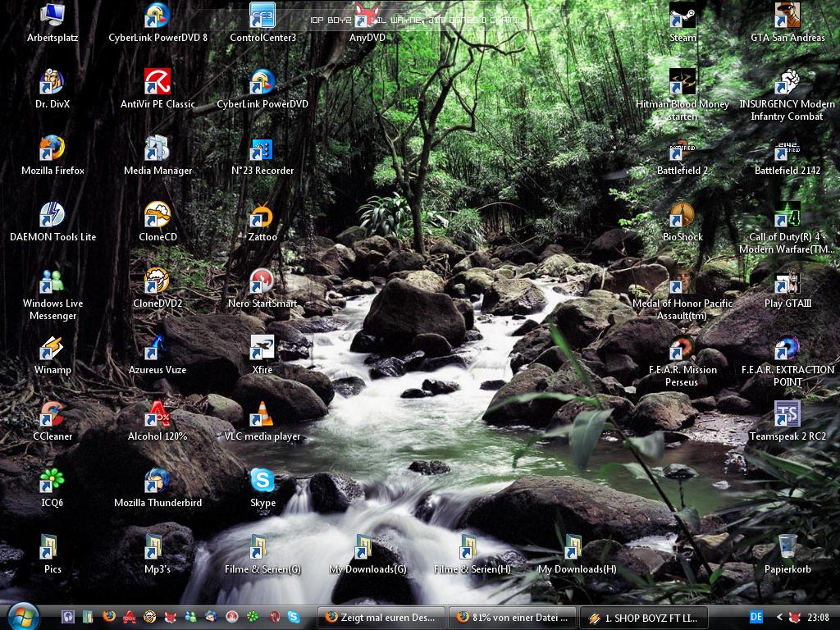The image size is (840, 630).
Task: Select the Papierkorb recycle bin
Action: tap(787, 548)
